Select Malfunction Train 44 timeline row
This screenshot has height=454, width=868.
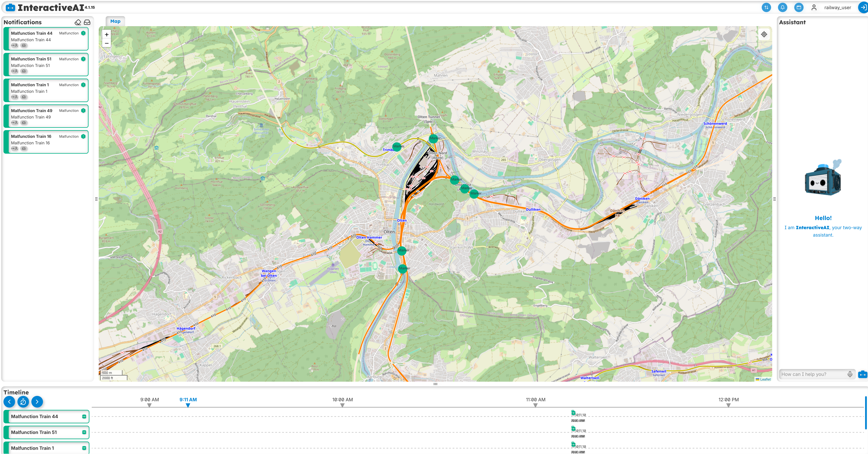tap(46, 417)
